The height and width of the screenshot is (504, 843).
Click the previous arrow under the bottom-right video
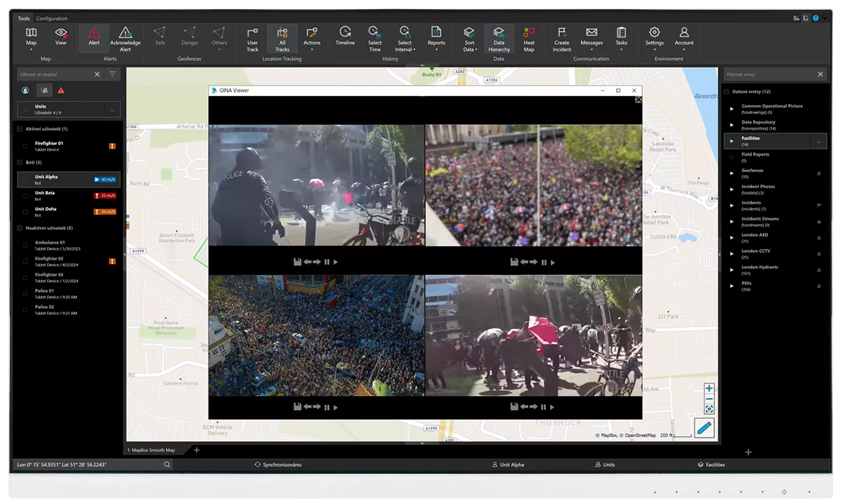[524, 406]
